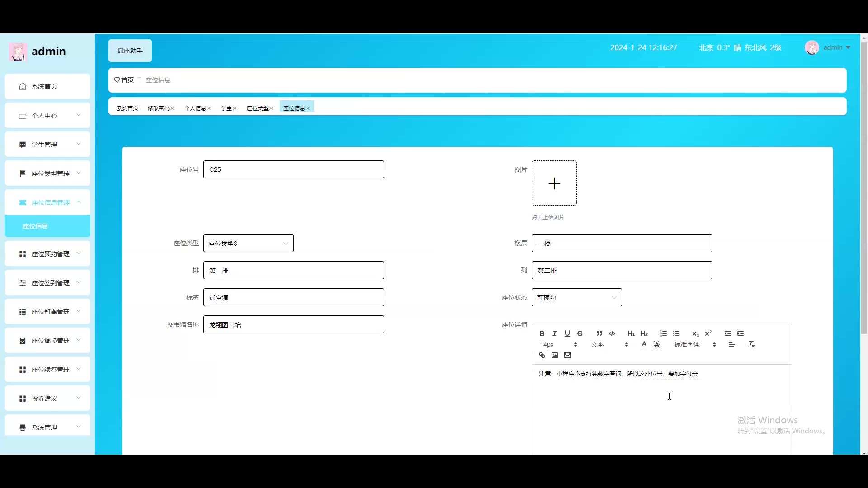Toggle italic formatting
868x488 pixels.
555,333
